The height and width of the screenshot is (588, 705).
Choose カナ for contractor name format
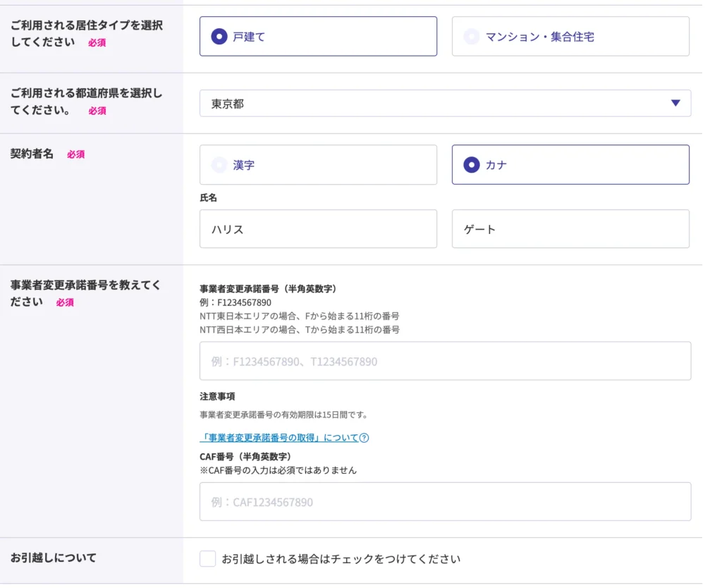(x=570, y=164)
